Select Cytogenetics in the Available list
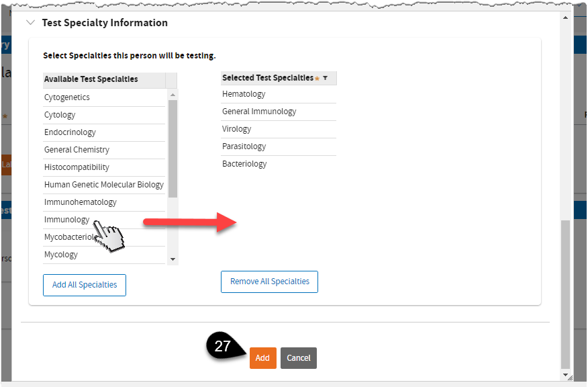588x387 pixels. coord(67,97)
